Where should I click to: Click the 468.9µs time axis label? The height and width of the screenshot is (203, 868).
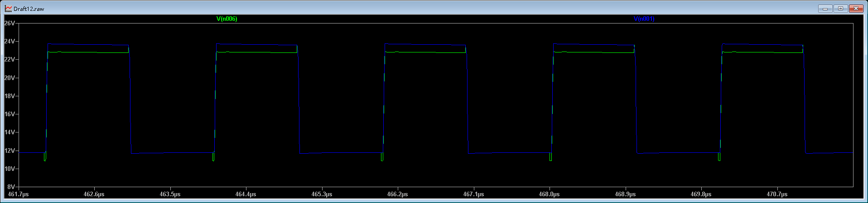[x=626, y=194]
